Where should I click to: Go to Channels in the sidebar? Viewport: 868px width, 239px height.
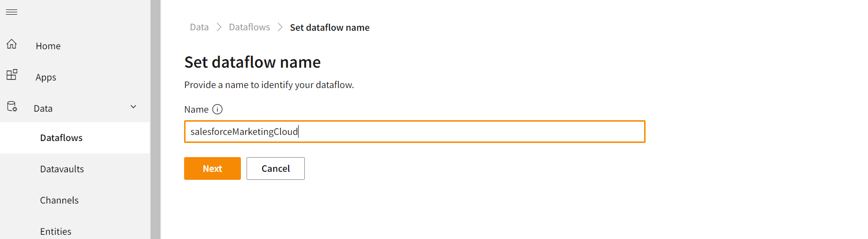point(59,200)
